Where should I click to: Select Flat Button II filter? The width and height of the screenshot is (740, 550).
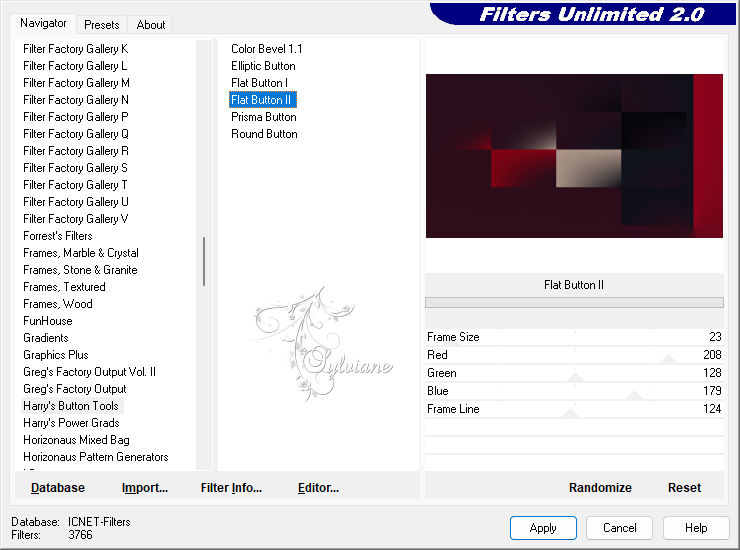[262, 100]
